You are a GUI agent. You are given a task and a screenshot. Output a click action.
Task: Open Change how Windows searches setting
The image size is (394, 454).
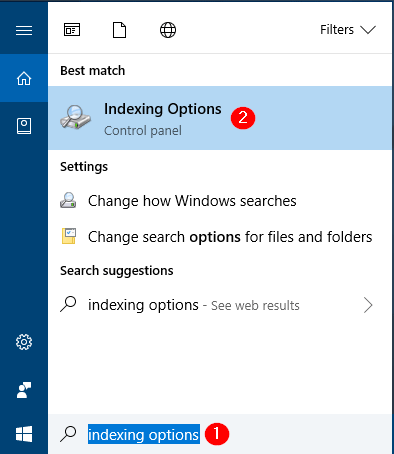pyautogui.click(x=220, y=201)
